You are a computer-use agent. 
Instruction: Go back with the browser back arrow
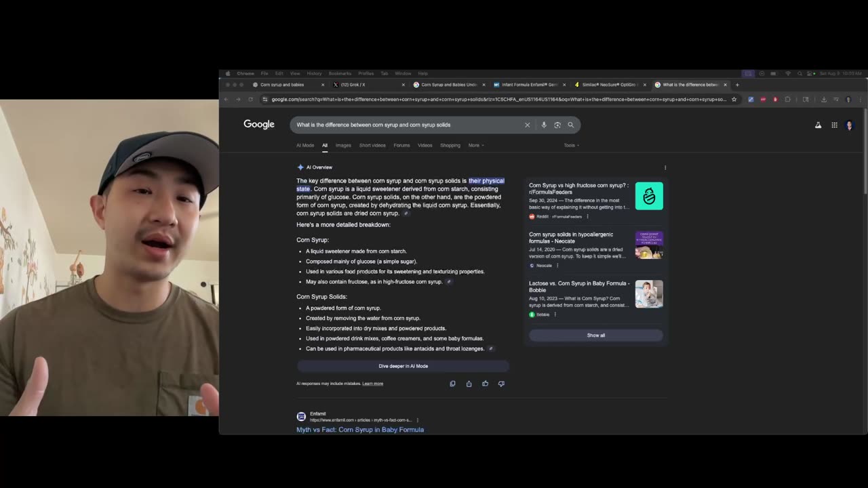pos(227,99)
